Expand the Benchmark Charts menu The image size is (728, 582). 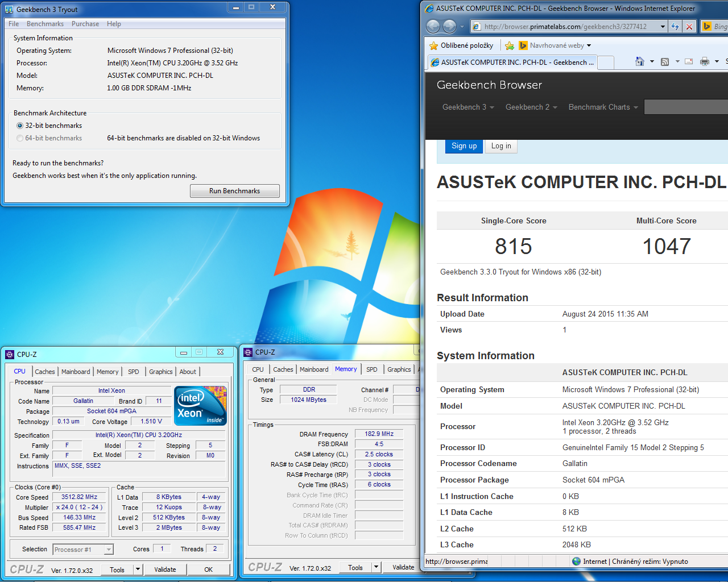pos(603,107)
